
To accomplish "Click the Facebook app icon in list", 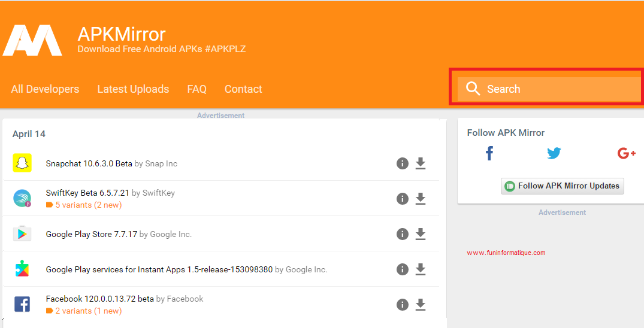I will 22,304.
